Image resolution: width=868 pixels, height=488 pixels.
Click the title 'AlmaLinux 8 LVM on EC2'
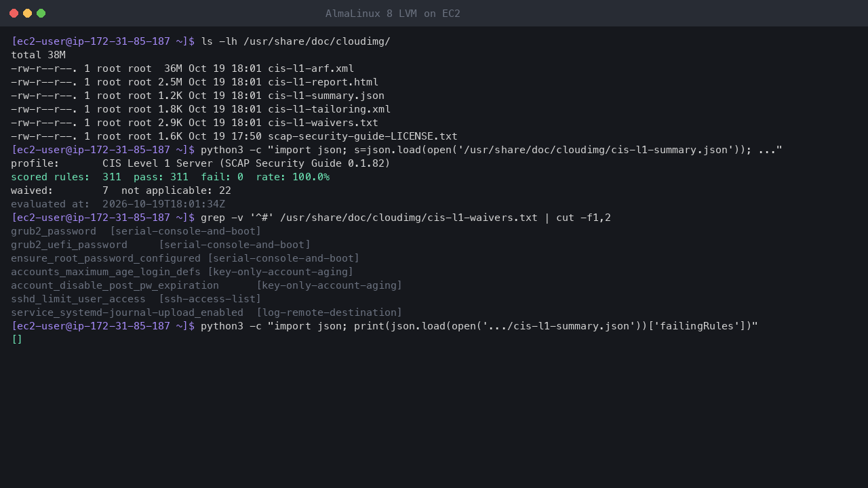tap(393, 14)
